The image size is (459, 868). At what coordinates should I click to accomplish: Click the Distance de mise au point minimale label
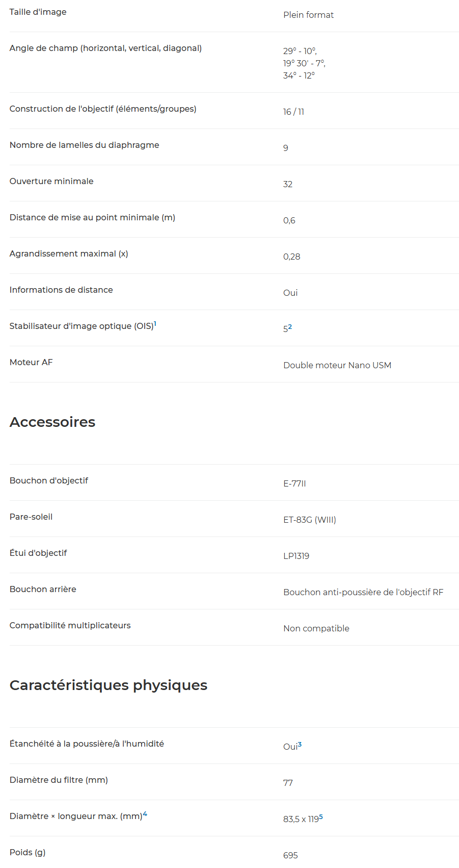coord(92,218)
